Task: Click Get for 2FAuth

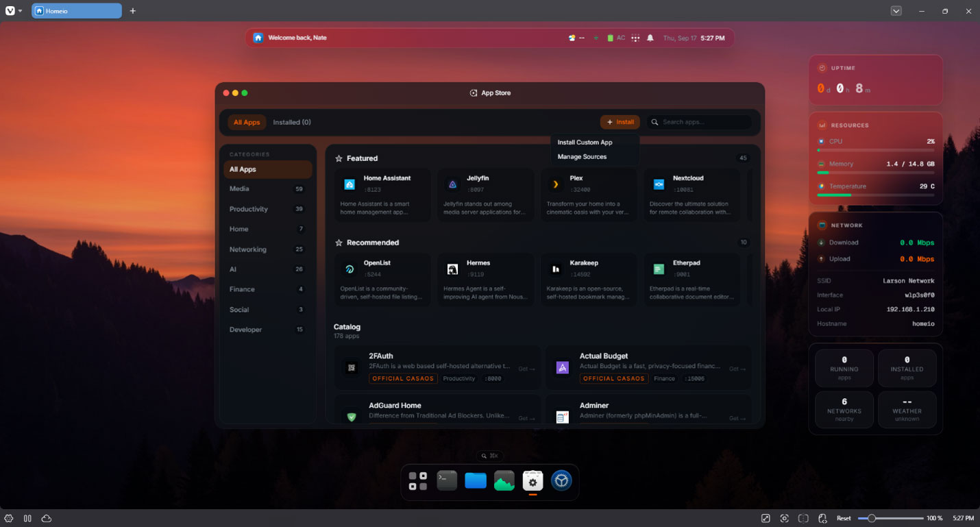Action: tap(526, 369)
